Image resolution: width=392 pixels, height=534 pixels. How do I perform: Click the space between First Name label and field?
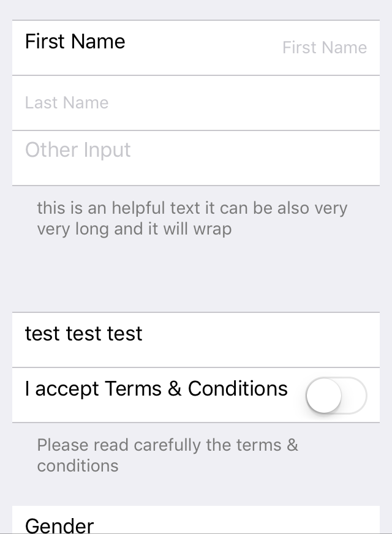[x=204, y=47]
